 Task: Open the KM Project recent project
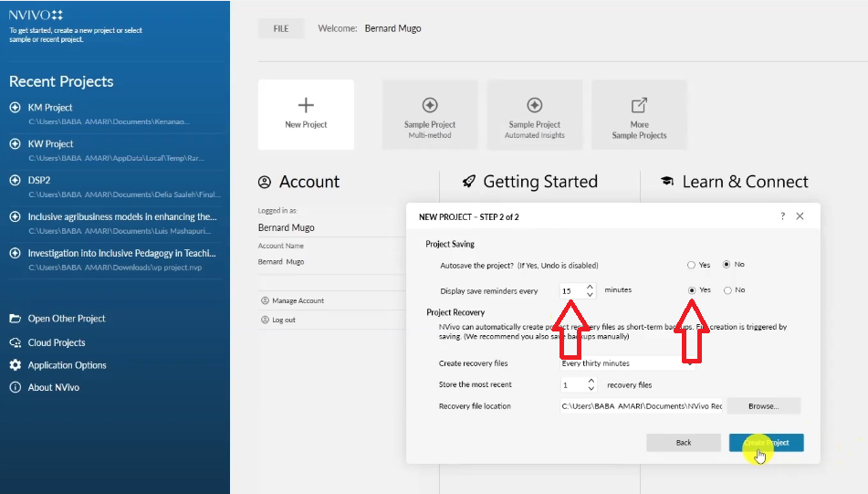click(x=50, y=108)
